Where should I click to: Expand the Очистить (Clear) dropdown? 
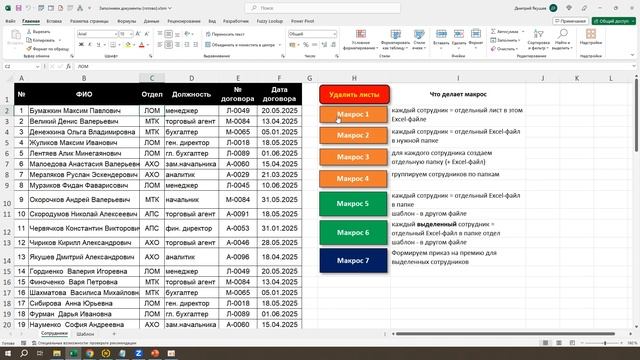tap(517, 49)
